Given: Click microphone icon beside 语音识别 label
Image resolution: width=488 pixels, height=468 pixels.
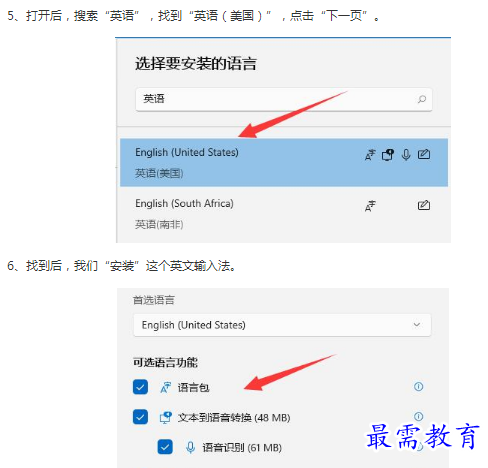Looking at the screenshot, I should [x=190, y=447].
